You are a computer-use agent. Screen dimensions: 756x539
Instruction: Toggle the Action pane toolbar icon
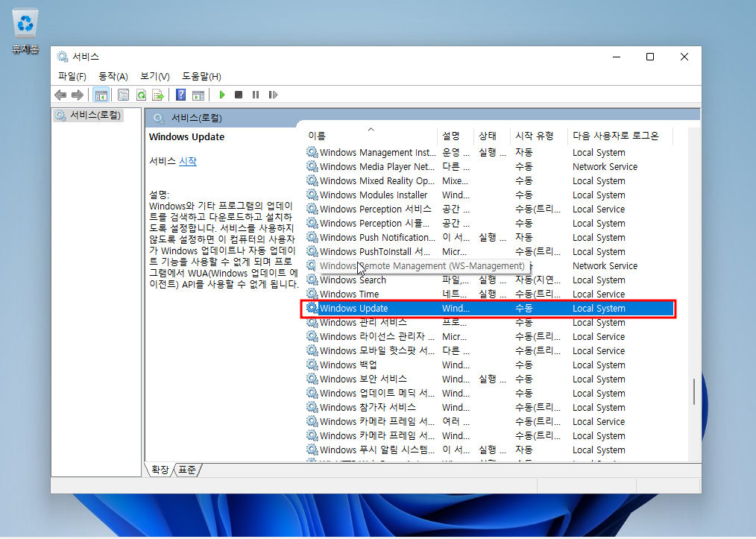point(198,95)
